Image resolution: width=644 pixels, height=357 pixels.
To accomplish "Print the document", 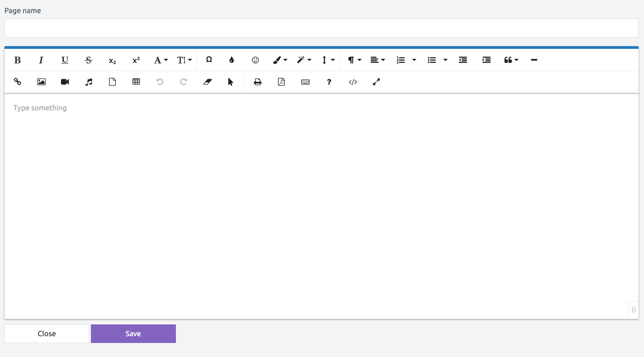I will (258, 82).
